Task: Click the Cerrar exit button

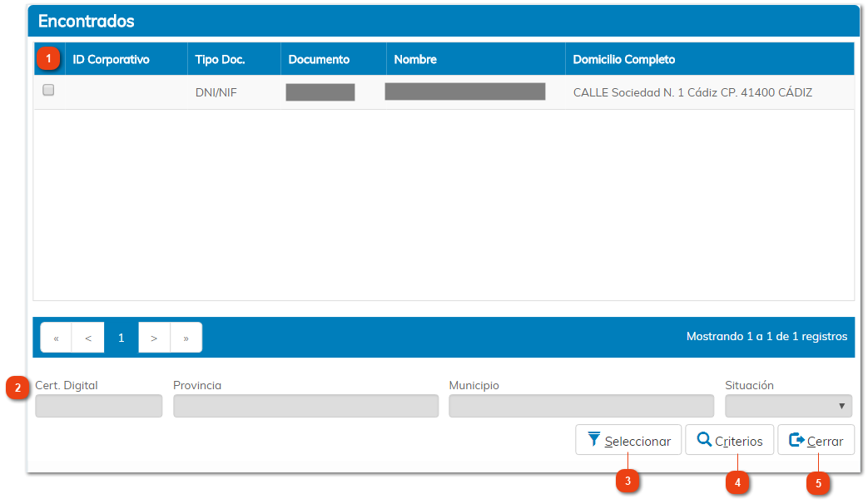Action: (x=816, y=441)
